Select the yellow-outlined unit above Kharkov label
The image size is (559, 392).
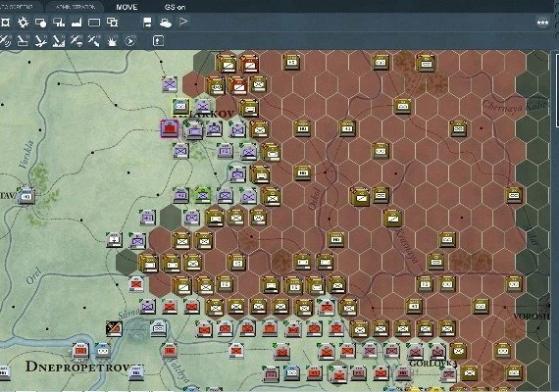(x=181, y=107)
